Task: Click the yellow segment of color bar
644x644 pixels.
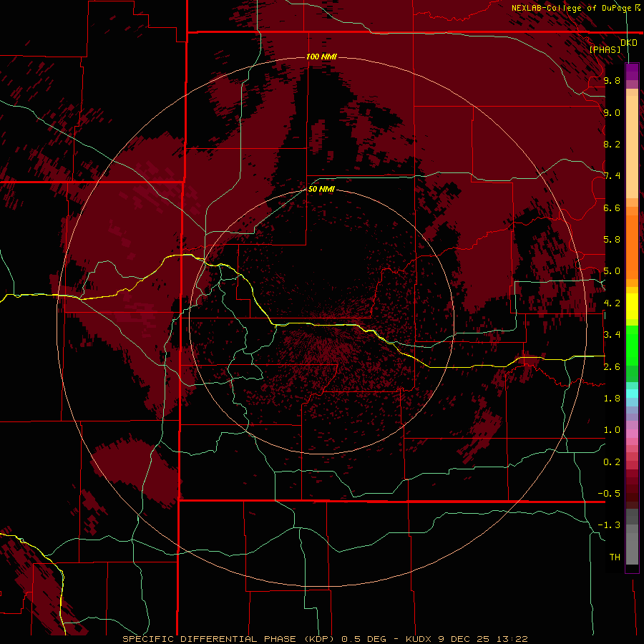Action: pyautogui.click(x=632, y=306)
